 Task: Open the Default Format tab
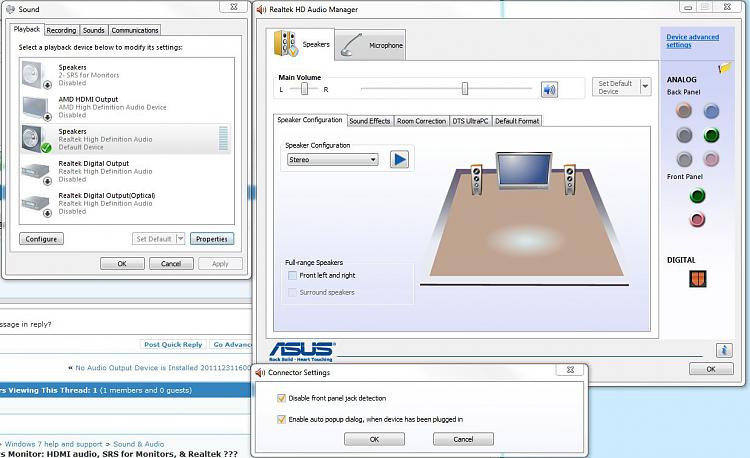click(517, 121)
